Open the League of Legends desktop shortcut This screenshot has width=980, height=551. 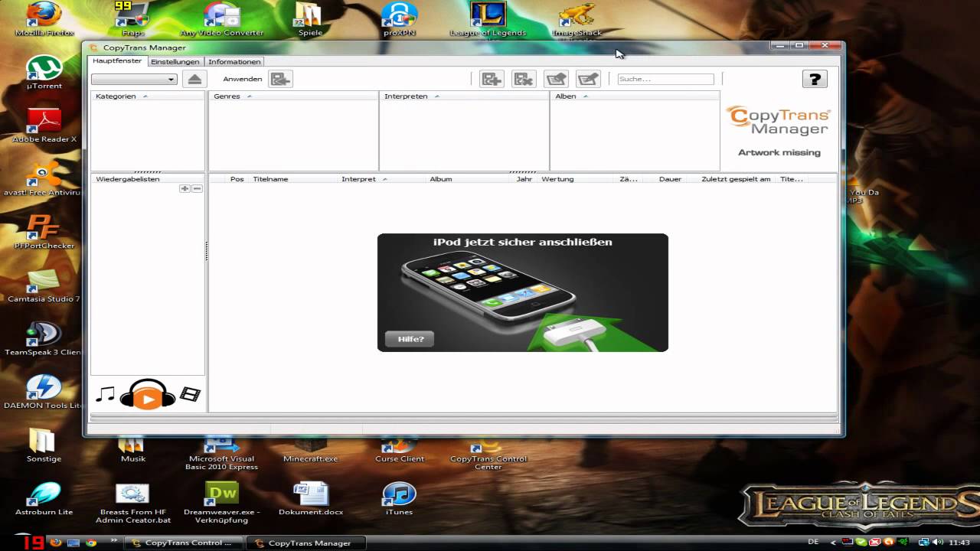click(x=488, y=19)
